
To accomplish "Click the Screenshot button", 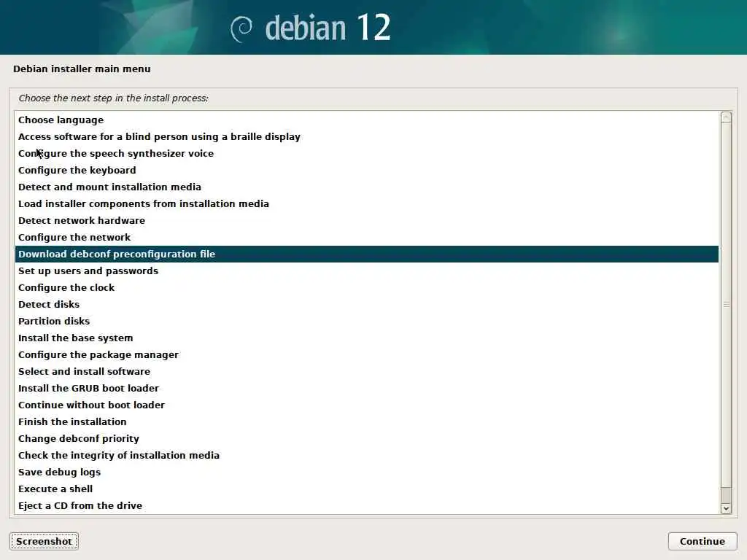I will click(44, 541).
